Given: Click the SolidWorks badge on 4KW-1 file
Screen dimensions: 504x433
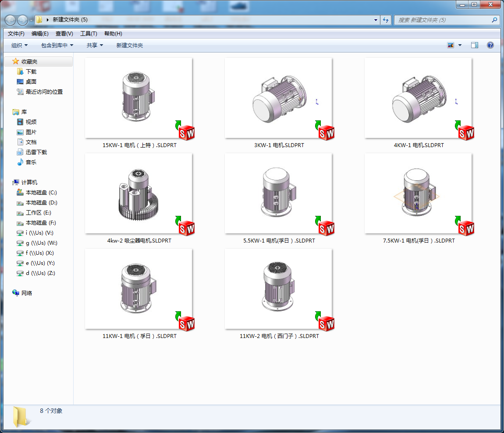Looking at the screenshot, I should tap(466, 133).
